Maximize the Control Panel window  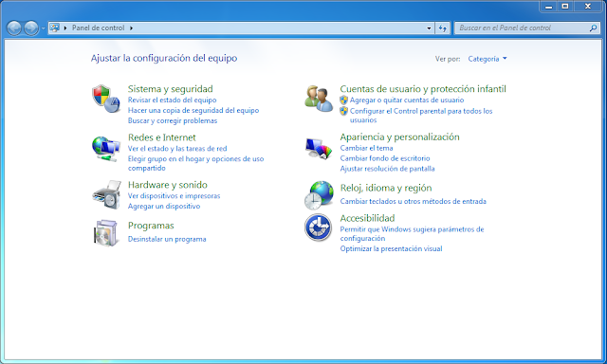pyautogui.click(x=565, y=7)
